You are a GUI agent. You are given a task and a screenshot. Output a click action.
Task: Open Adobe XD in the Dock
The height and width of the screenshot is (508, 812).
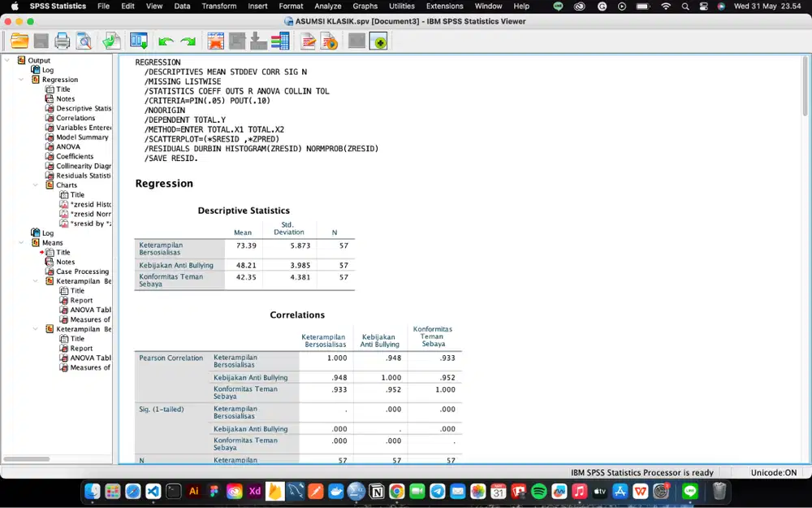[x=255, y=491]
